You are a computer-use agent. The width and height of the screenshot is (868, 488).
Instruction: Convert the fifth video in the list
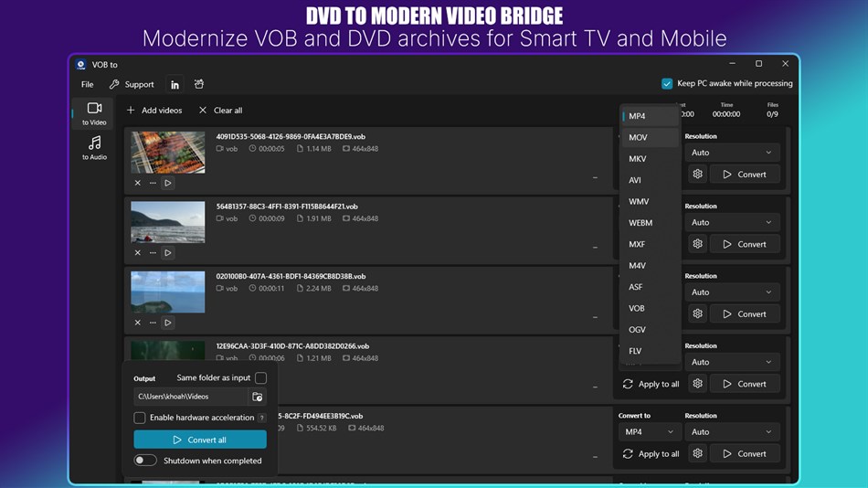[x=745, y=453]
